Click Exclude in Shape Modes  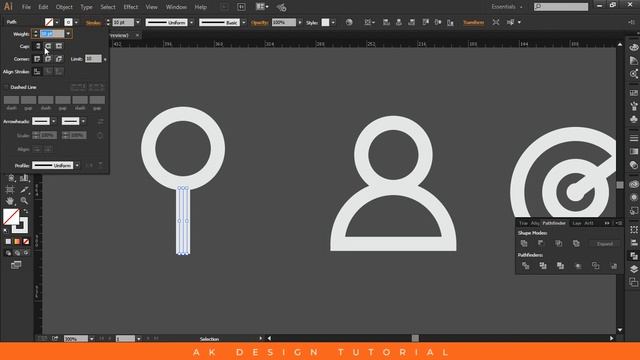[576, 244]
